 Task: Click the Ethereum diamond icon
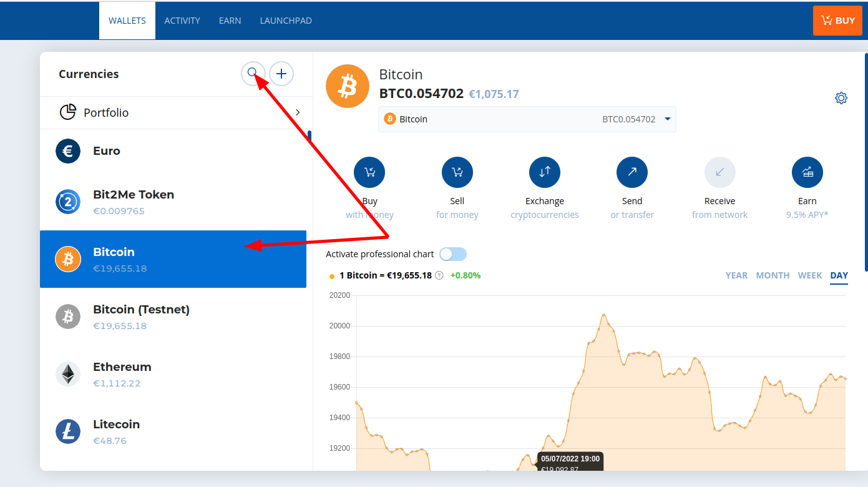(68, 374)
